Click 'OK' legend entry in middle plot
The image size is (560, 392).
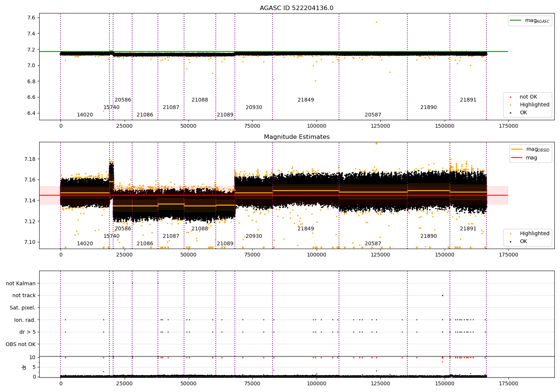(x=519, y=242)
